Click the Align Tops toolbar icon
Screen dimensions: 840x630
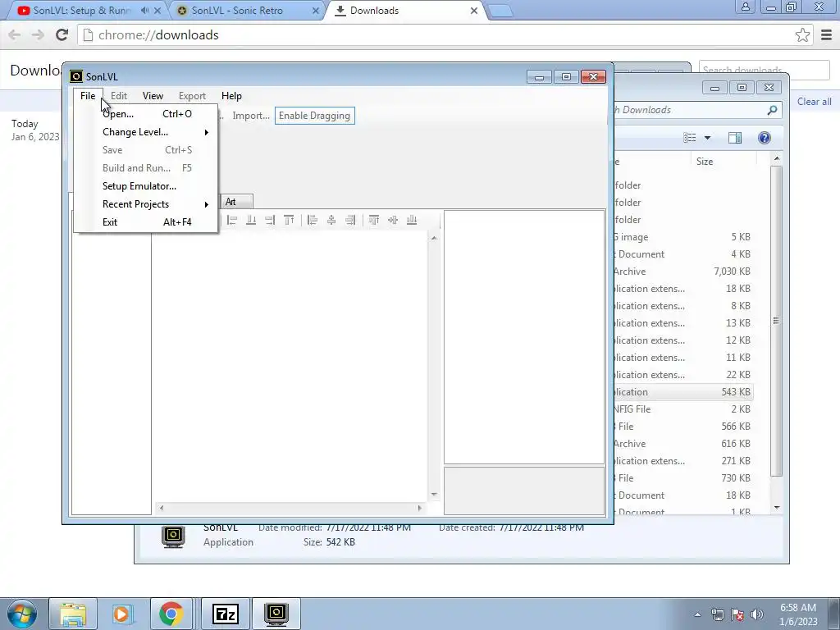tap(374, 220)
